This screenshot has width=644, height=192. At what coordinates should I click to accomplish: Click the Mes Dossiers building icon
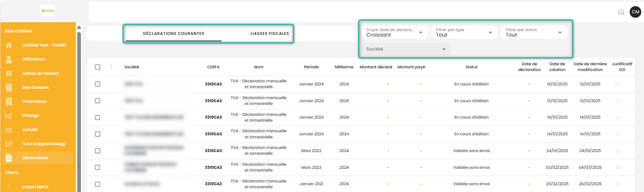point(9,87)
